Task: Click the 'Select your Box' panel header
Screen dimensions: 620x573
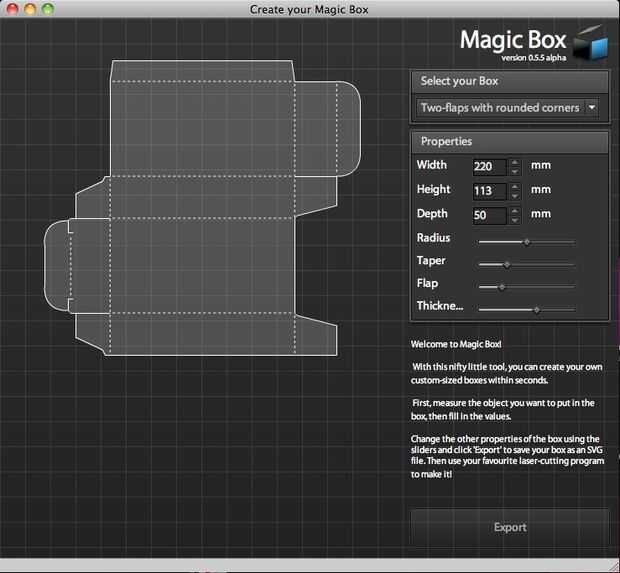Action: click(510, 81)
